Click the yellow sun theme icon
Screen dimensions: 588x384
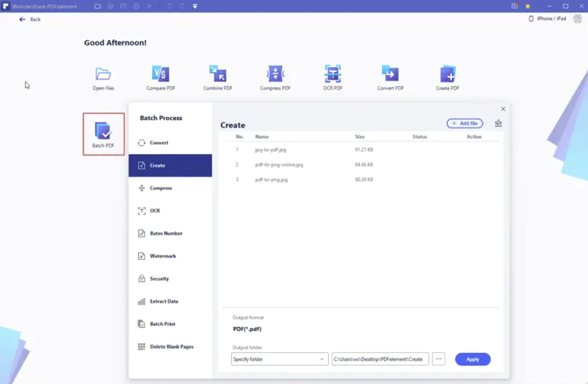pos(528,7)
